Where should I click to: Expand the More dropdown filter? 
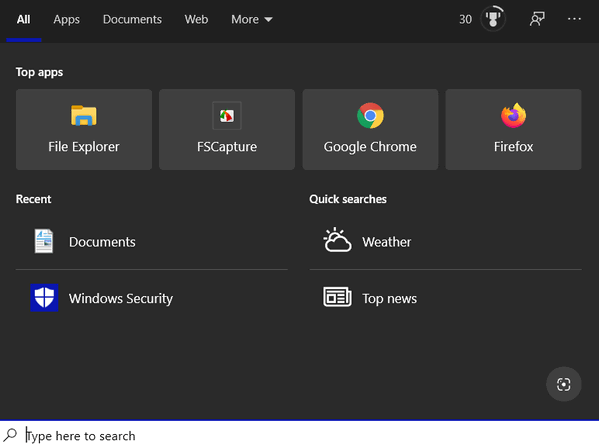[x=252, y=19]
